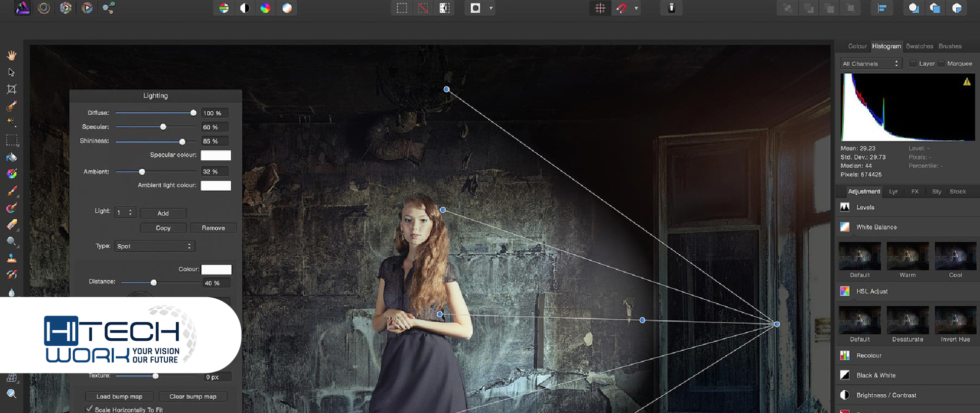This screenshot has height=413, width=980.
Task: Toggle the red Snapping magnet
Action: 621,8
